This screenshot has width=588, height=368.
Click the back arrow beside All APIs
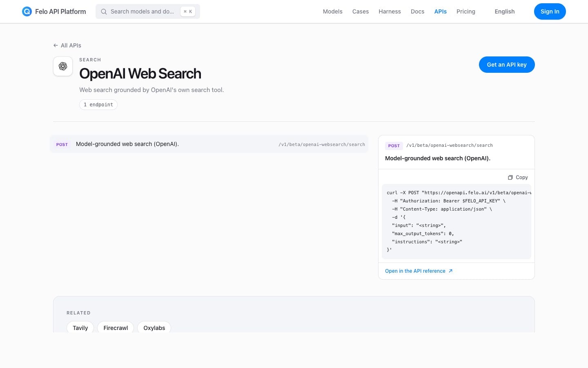(56, 45)
